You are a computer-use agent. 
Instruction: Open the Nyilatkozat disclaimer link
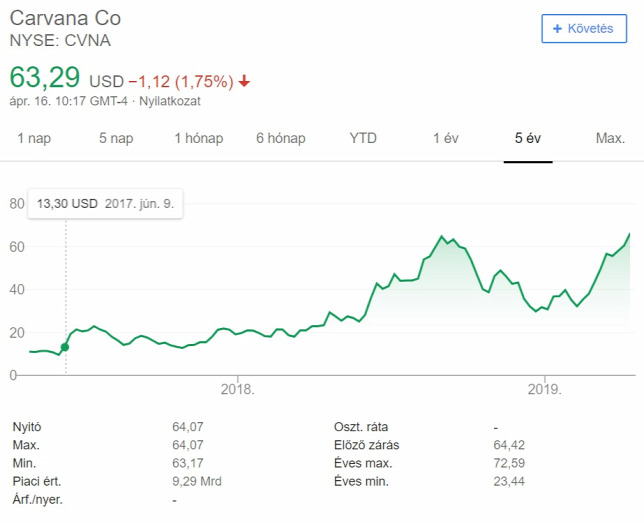(x=170, y=101)
